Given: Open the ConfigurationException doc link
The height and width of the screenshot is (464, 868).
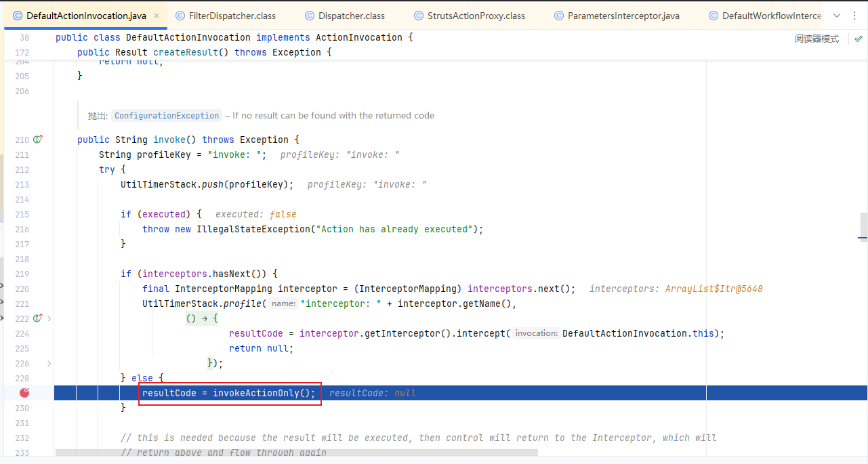Looking at the screenshot, I should [x=167, y=115].
